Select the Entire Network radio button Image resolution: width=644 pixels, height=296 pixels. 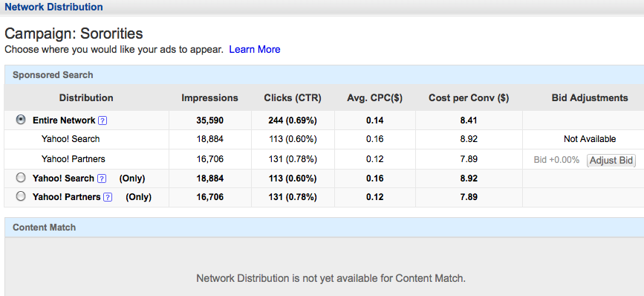20,120
